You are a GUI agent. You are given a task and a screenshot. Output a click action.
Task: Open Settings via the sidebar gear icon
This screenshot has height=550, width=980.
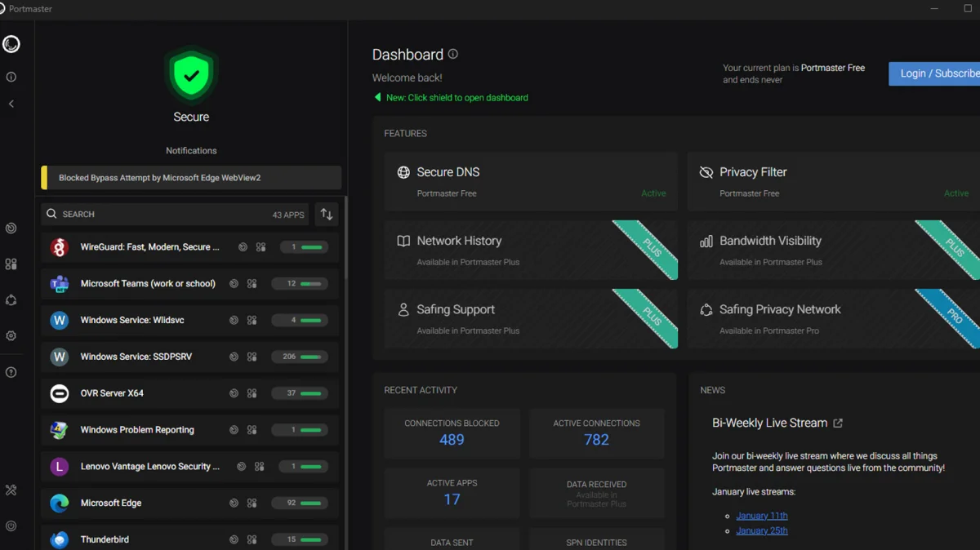[11, 336]
